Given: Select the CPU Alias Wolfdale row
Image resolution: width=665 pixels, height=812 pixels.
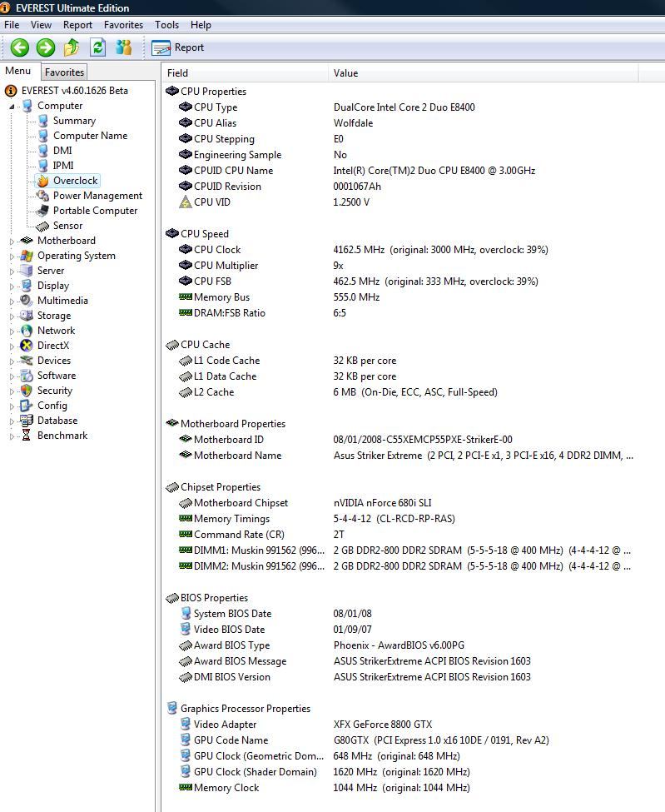Looking at the screenshot, I should tap(275, 122).
